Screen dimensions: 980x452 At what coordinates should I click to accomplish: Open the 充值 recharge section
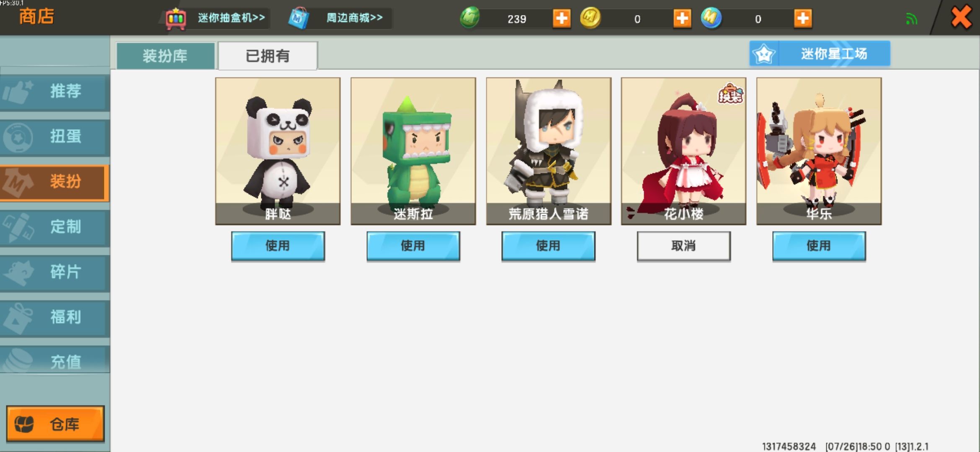click(x=54, y=361)
